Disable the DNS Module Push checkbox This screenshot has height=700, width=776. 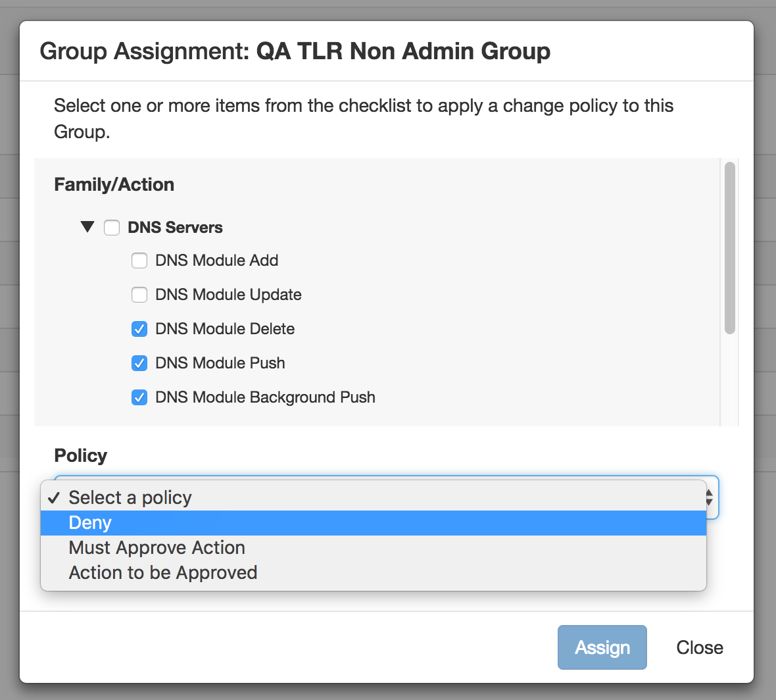139,363
